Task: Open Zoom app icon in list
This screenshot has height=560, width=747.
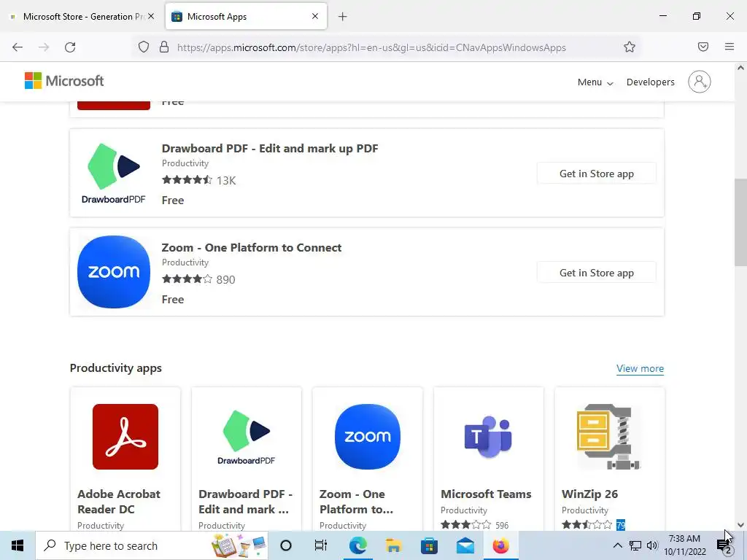Action: (113, 271)
